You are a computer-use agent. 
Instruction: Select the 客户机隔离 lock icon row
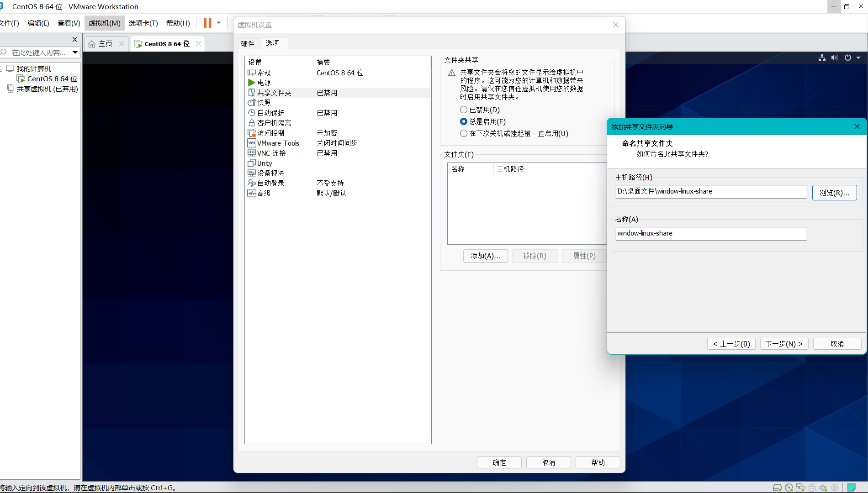point(251,123)
